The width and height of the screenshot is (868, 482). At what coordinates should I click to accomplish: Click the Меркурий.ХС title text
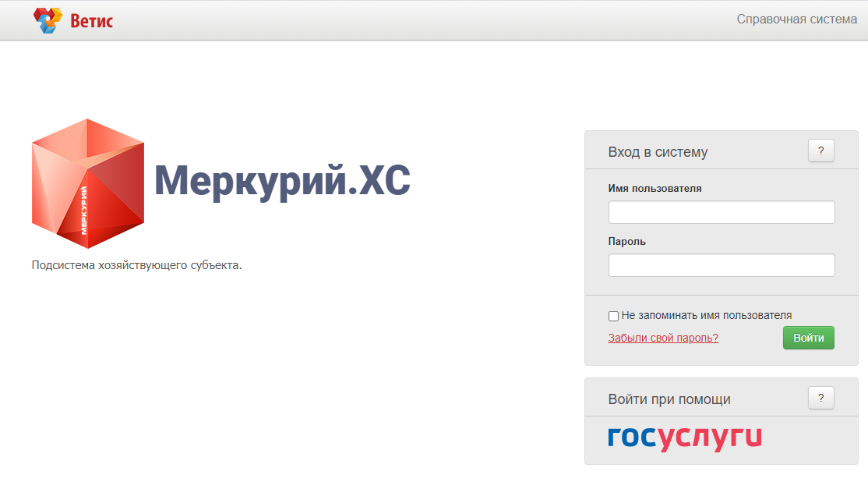pos(282,181)
